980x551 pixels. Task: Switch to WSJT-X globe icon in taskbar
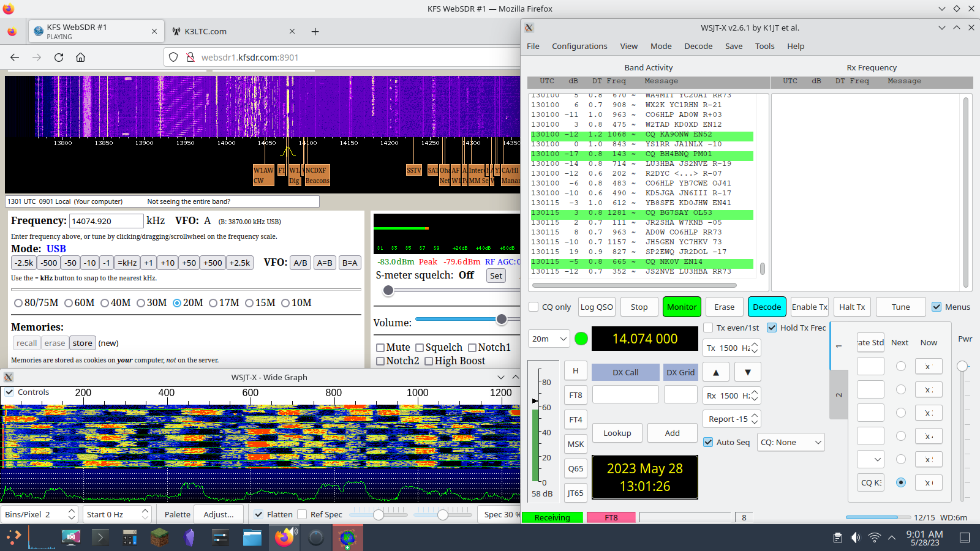coord(348,538)
